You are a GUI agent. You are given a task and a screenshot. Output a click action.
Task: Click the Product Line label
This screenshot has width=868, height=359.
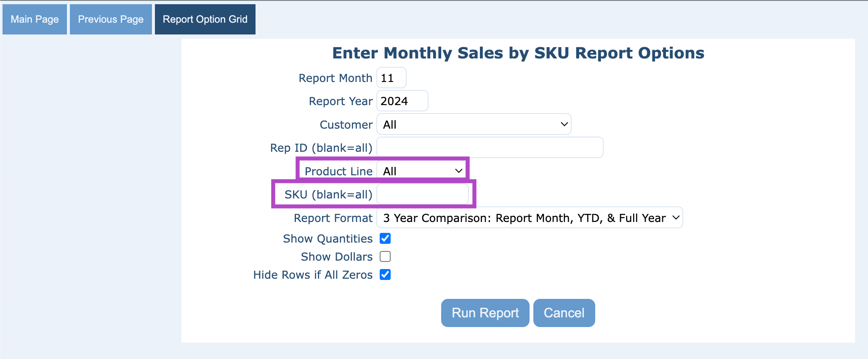point(338,171)
